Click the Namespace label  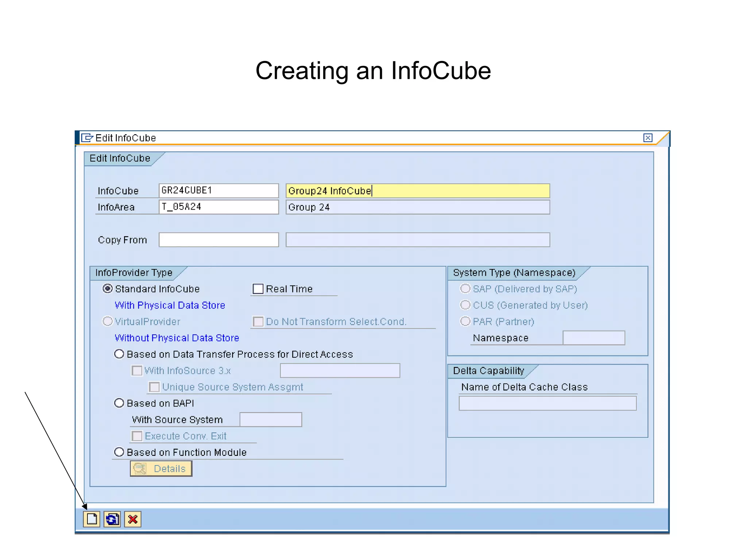point(501,338)
